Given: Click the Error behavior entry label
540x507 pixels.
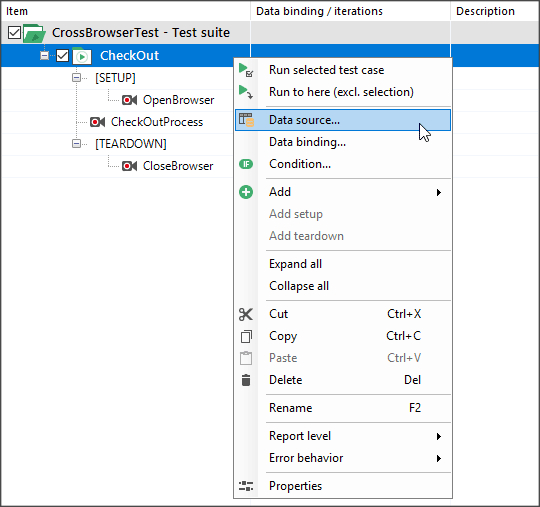Looking at the screenshot, I should click(306, 458).
